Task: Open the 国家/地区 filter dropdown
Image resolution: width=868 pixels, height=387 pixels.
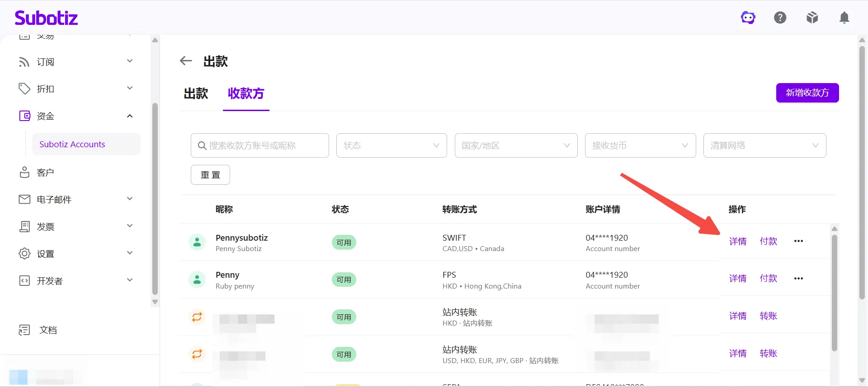Action: coord(516,145)
